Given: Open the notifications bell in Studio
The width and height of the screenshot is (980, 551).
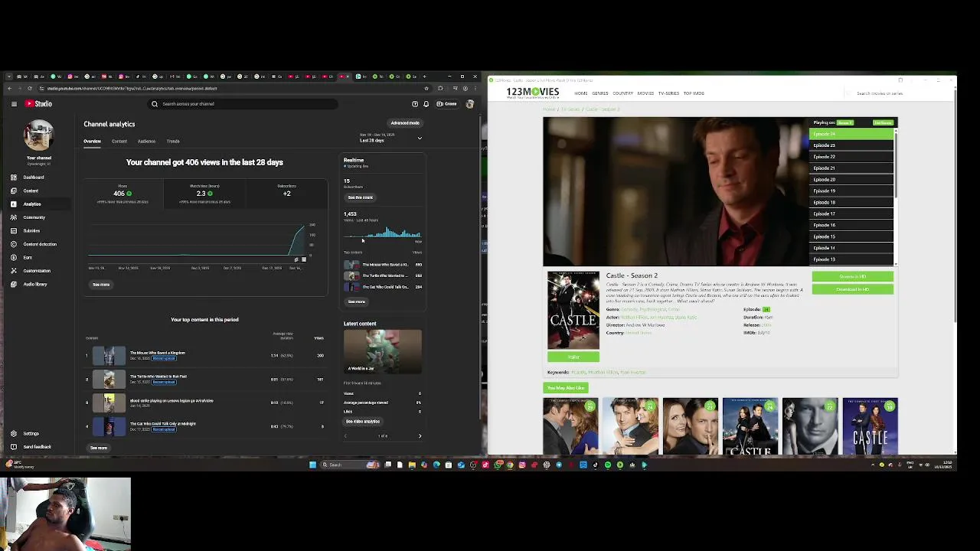Looking at the screenshot, I should click(426, 104).
